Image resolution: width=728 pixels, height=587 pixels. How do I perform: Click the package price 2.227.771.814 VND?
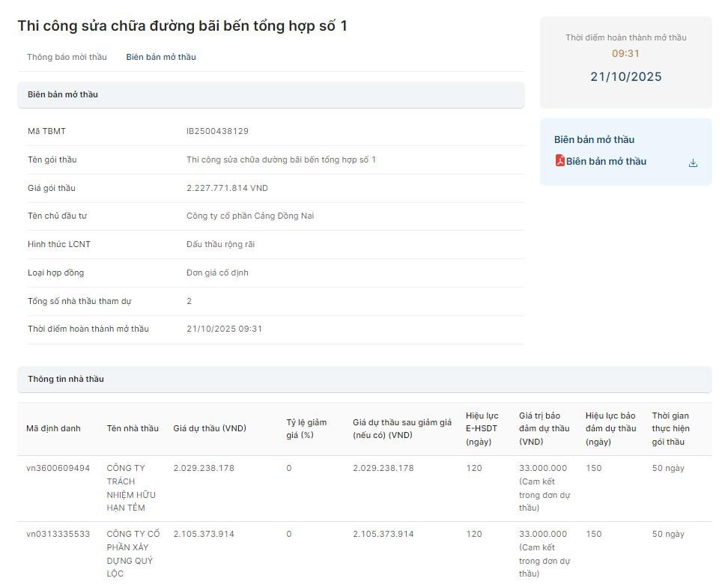coord(227,188)
